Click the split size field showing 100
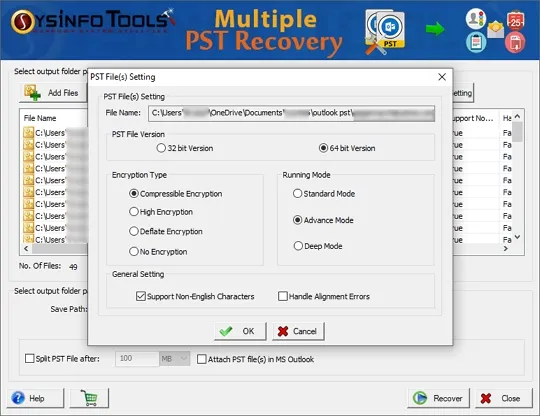Screen dimensions: 540x416 [x=137, y=358]
